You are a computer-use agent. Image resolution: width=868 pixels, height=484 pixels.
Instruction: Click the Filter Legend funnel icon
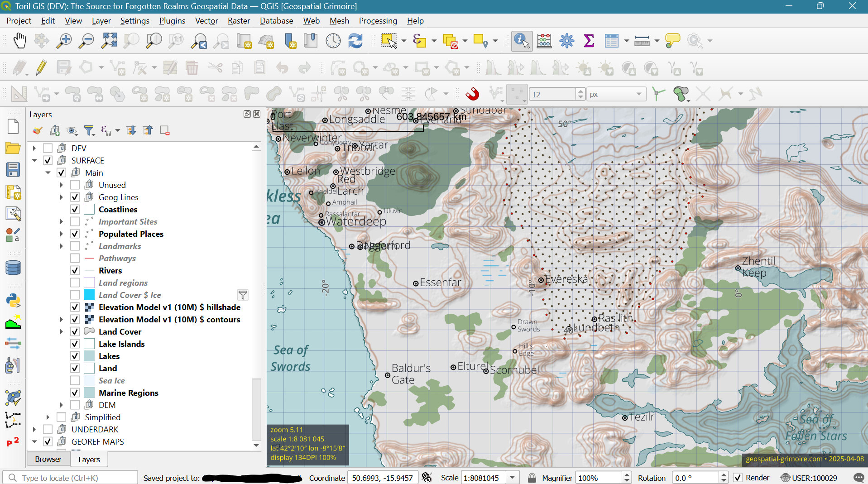click(x=89, y=131)
